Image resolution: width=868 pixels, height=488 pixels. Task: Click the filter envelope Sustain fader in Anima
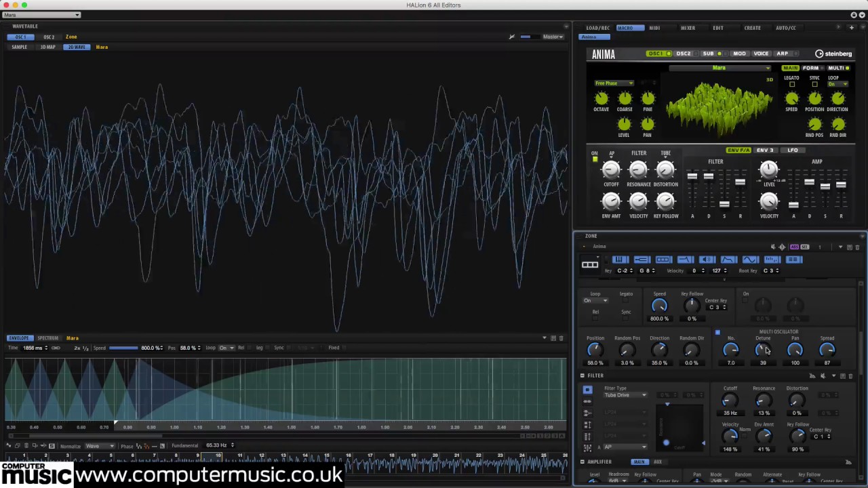(x=724, y=203)
